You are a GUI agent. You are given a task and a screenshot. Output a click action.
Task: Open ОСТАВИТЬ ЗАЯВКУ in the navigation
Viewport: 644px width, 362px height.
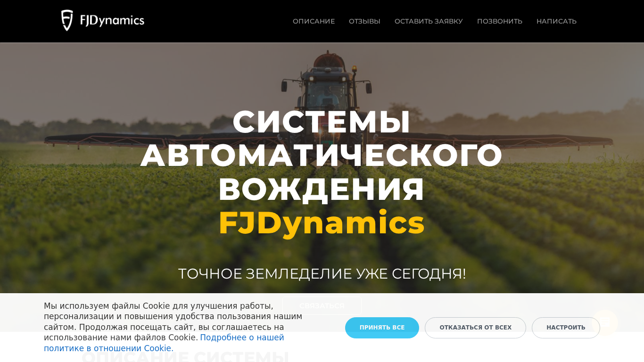pyautogui.click(x=429, y=21)
